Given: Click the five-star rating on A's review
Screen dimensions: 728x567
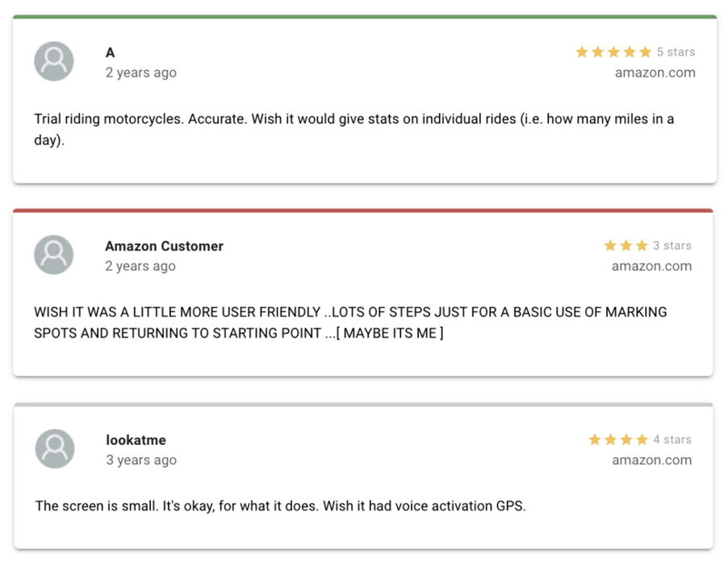Looking at the screenshot, I should [x=613, y=52].
